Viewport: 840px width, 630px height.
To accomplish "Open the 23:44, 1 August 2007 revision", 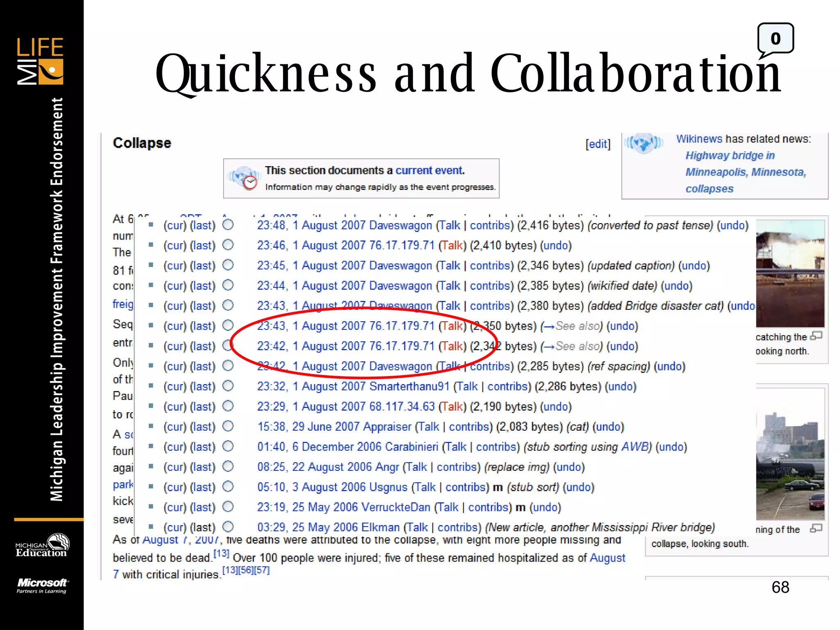I will tap(311, 285).
